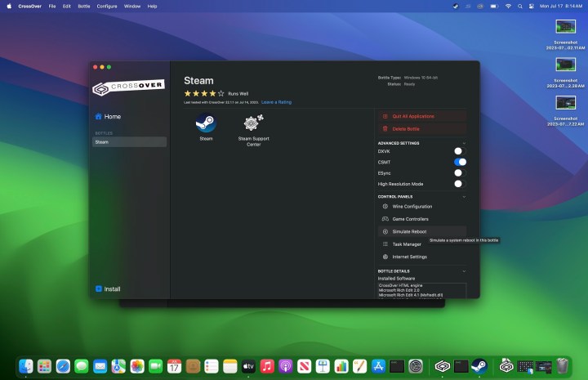This screenshot has width=588, height=380.
Task: Enable the DXVK toggle
Action: tap(460, 151)
